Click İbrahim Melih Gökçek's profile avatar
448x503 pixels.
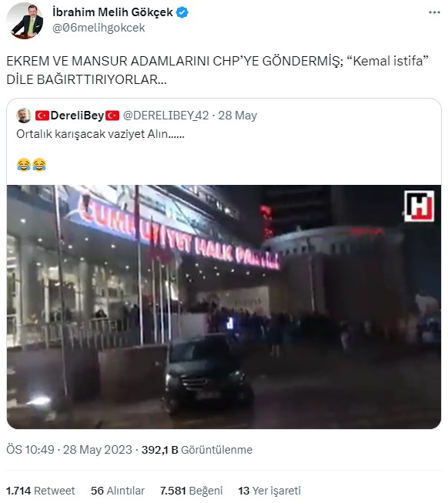[x=25, y=21]
